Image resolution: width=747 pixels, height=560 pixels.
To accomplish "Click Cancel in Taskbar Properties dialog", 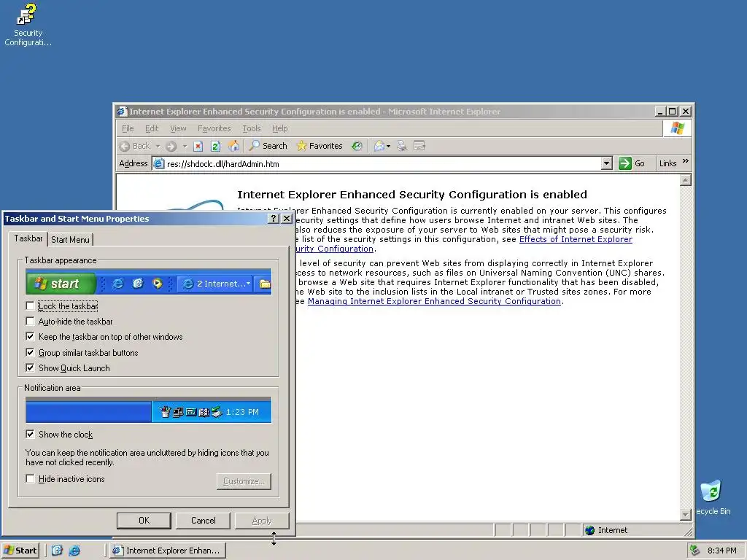I will pyautogui.click(x=203, y=521).
